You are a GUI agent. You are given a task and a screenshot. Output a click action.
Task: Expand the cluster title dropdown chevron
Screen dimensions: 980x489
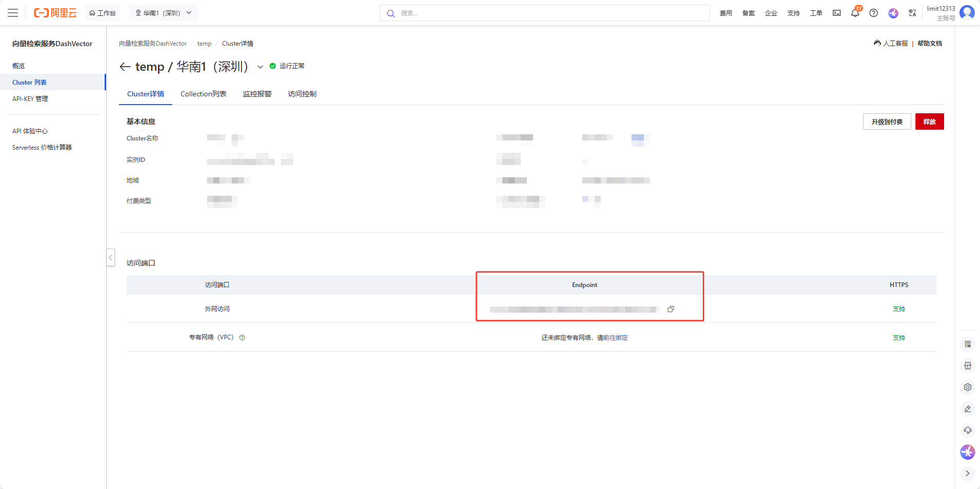(x=260, y=67)
